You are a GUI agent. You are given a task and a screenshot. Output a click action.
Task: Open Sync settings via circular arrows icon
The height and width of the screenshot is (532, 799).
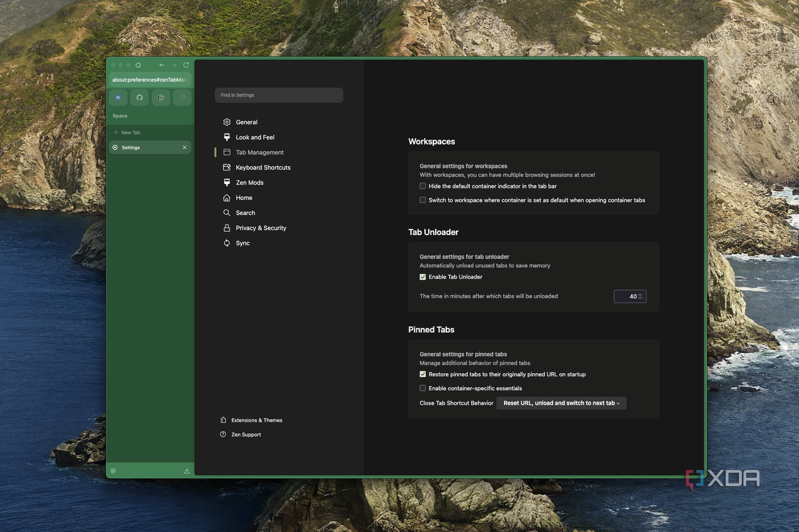click(227, 243)
